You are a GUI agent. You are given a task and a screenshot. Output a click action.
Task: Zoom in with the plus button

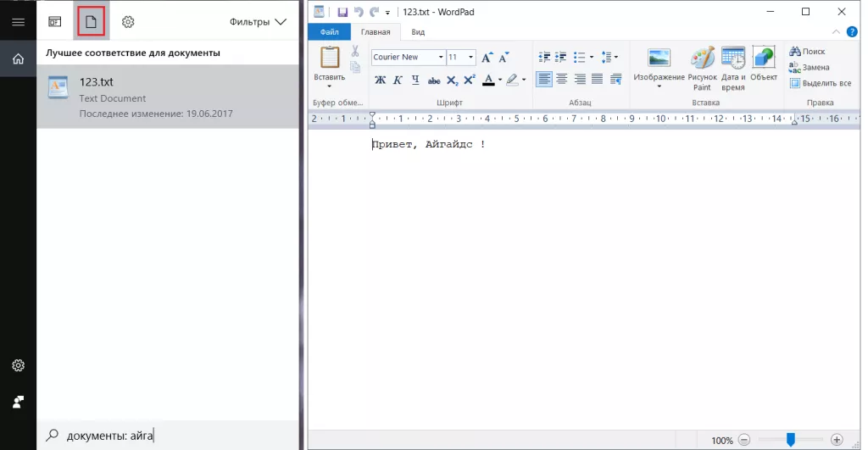pyautogui.click(x=837, y=440)
